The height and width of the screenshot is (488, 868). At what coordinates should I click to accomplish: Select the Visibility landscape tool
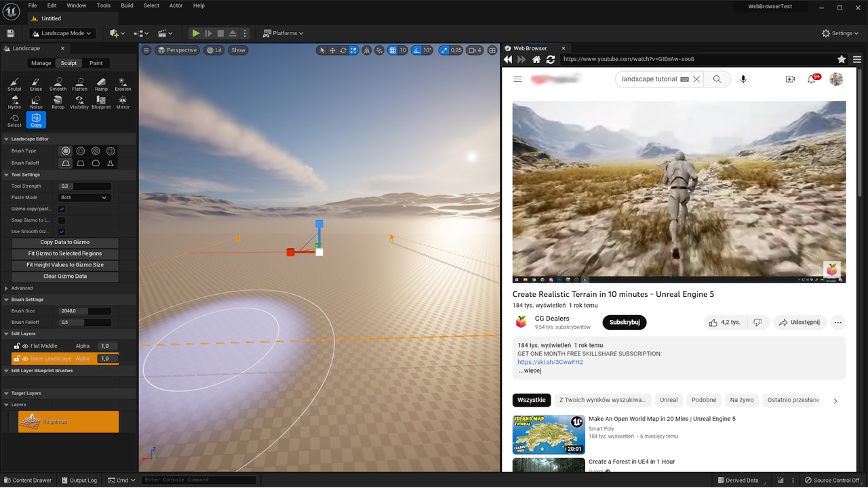click(79, 102)
